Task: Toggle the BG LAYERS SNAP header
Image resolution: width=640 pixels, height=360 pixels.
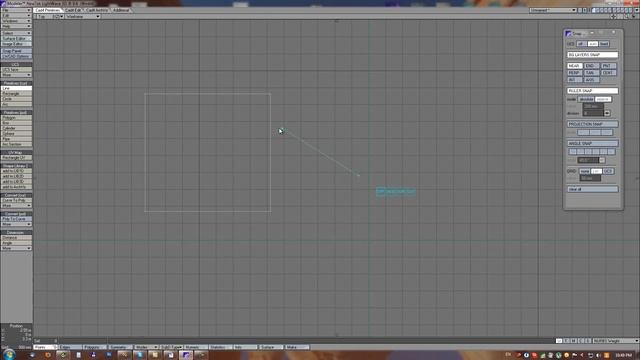Action: (592, 54)
